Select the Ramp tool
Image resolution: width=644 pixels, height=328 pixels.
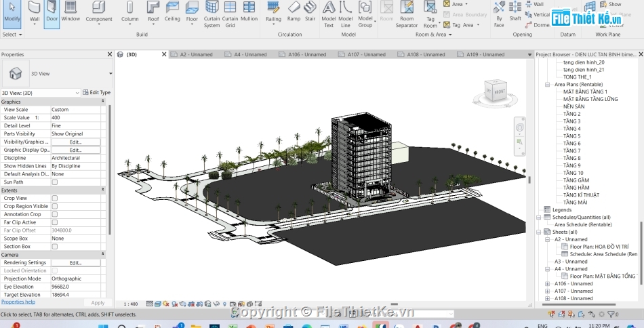click(294, 12)
